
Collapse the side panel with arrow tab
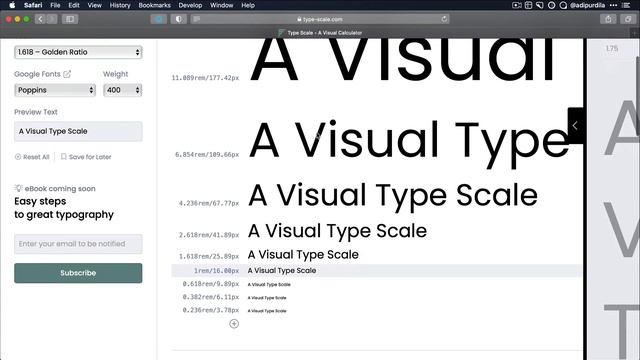[575, 125]
